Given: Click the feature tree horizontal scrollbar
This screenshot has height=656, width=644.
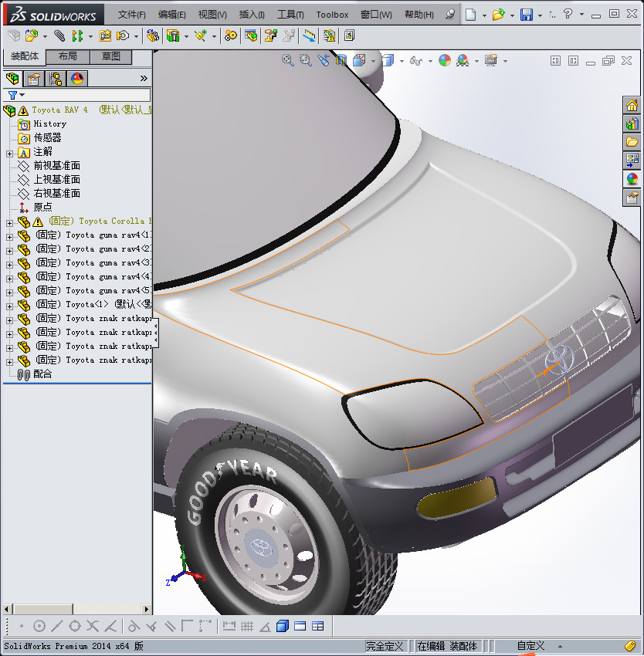Looking at the screenshot, I should pos(44,609).
